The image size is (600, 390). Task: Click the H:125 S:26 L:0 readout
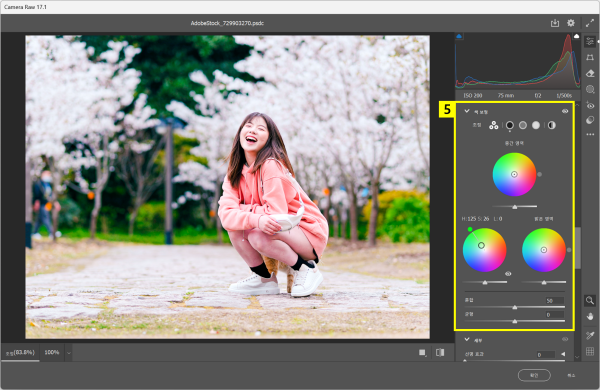point(482,219)
